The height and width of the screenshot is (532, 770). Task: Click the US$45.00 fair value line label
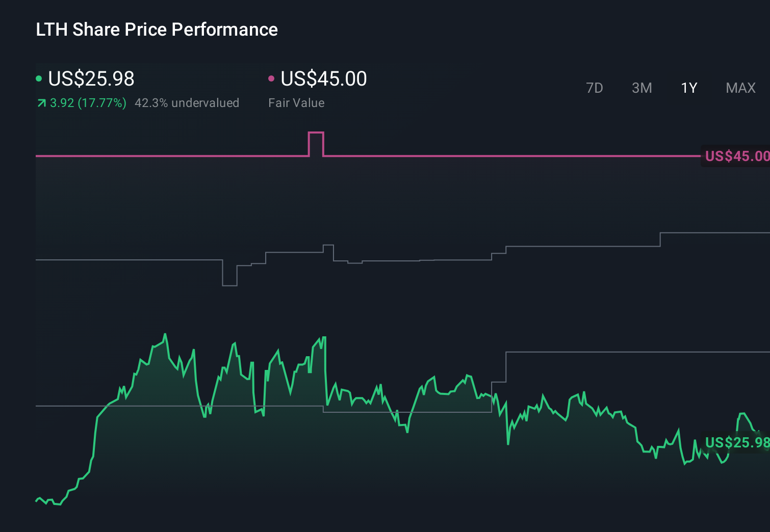point(736,156)
